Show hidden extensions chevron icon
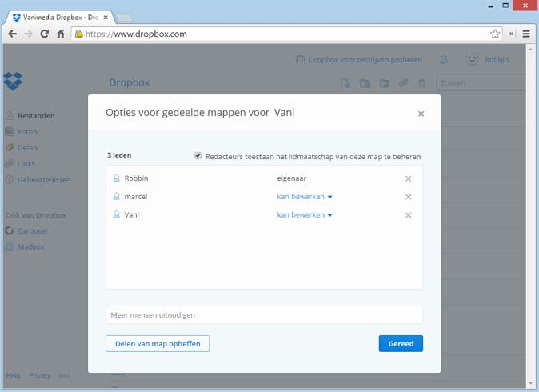Screen dimensions: 539x392 (x=512, y=34)
